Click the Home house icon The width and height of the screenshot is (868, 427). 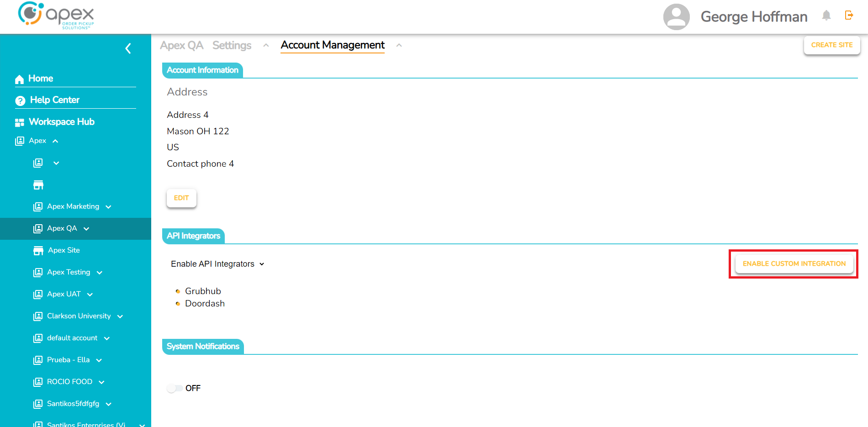pyautogui.click(x=19, y=79)
